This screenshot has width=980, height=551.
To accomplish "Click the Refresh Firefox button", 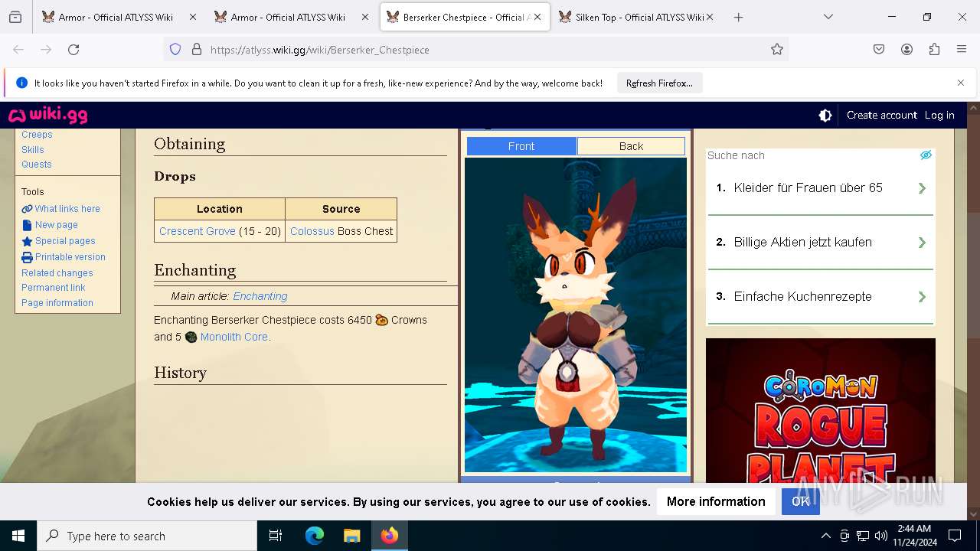I will point(659,83).
